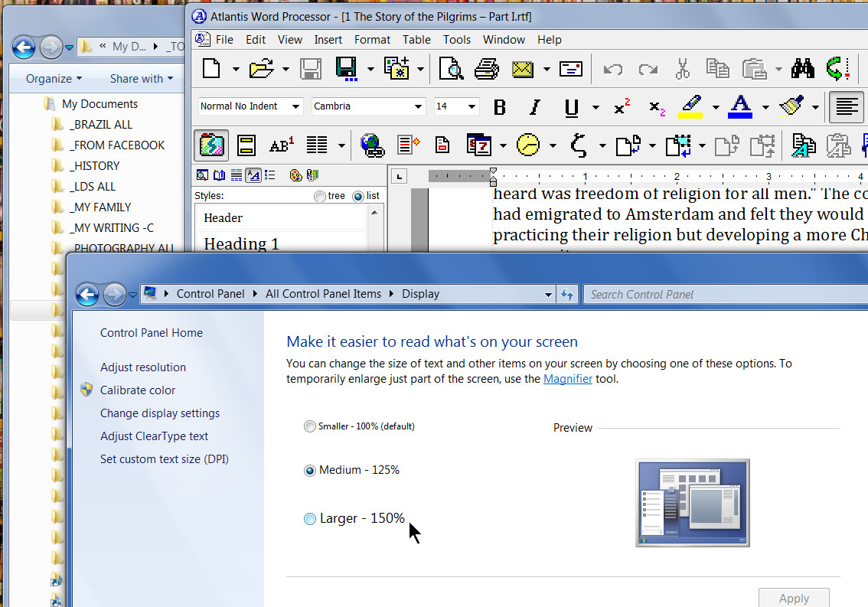Open the Share with dropdown in Explorer
The height and width of the screenshot is (607, 868).
point(141,79)
